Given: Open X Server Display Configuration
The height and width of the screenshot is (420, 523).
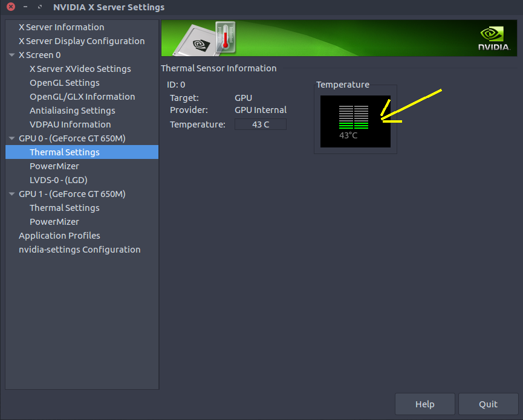Looking at the screenshot, I should [82, 41].
